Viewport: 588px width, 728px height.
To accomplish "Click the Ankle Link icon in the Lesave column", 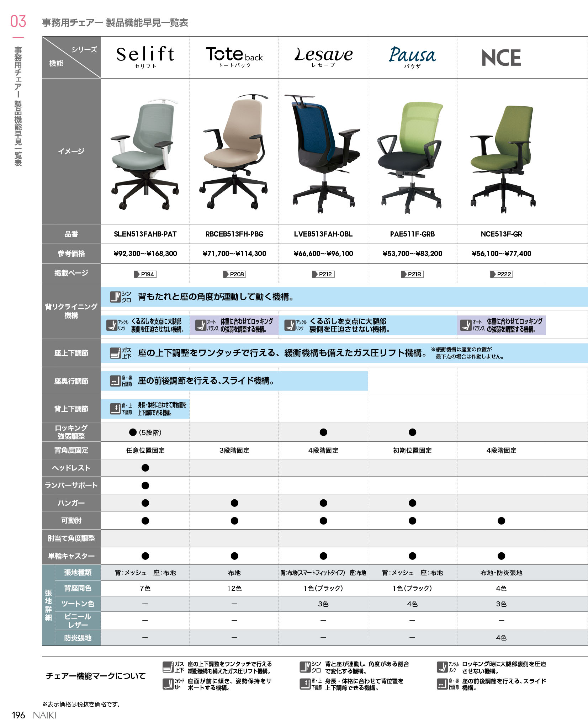I will (290, 325).
